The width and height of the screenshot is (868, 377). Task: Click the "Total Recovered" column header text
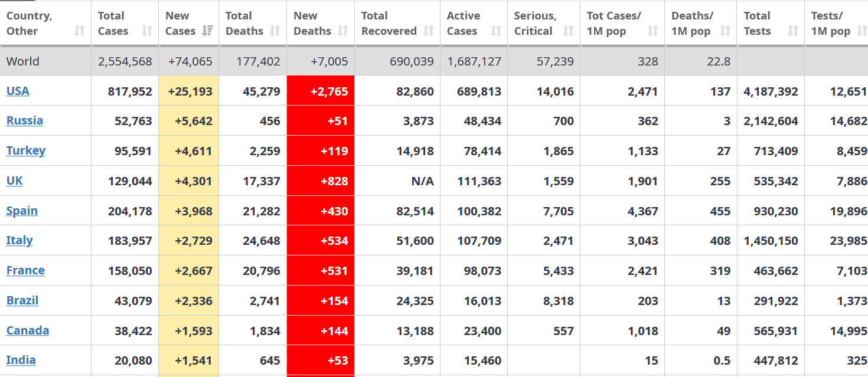pos(389,24)
